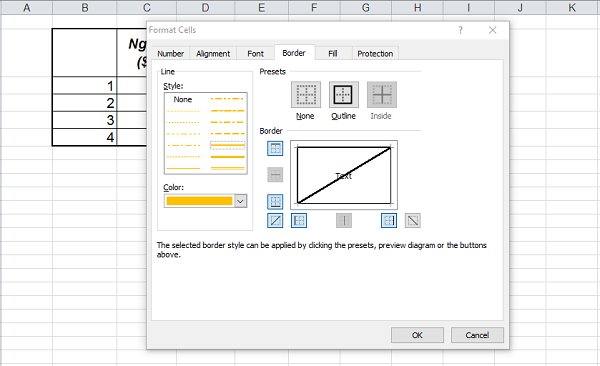Open the Protection tab
Viewport: 600px width, 366px height.
(x=375, y=54)
